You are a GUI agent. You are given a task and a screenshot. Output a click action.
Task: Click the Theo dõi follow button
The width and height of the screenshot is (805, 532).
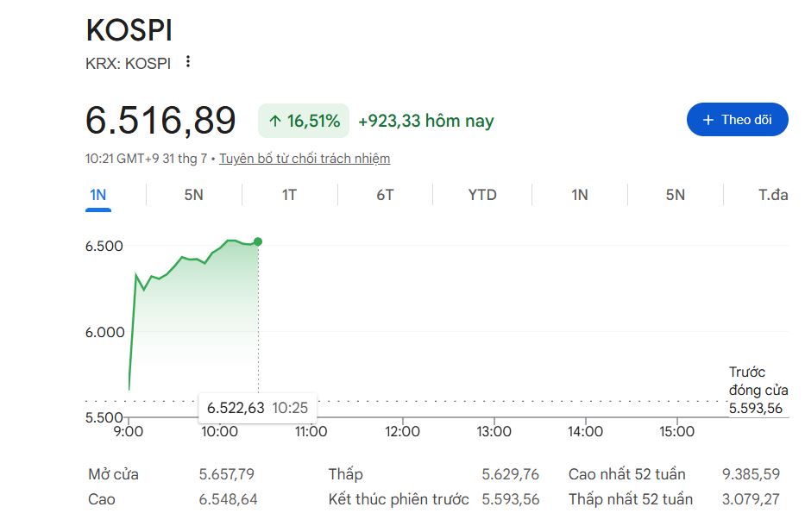click(737, 120)
